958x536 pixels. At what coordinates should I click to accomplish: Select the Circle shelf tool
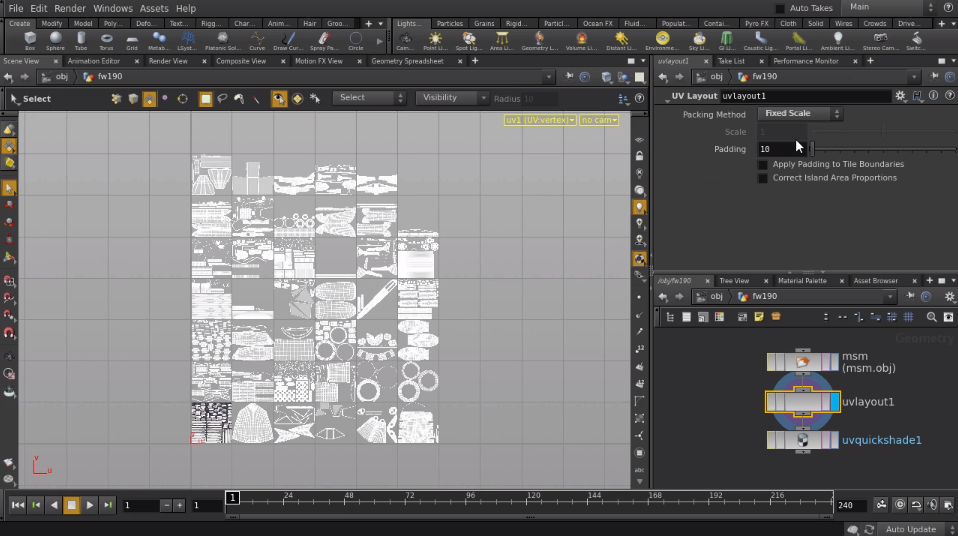tap(356, 41)
